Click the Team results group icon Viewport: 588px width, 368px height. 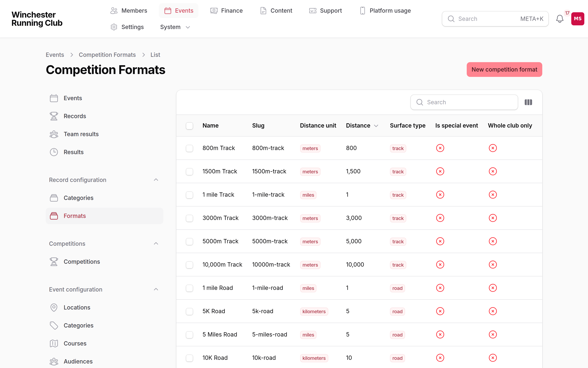coord(54,134)
